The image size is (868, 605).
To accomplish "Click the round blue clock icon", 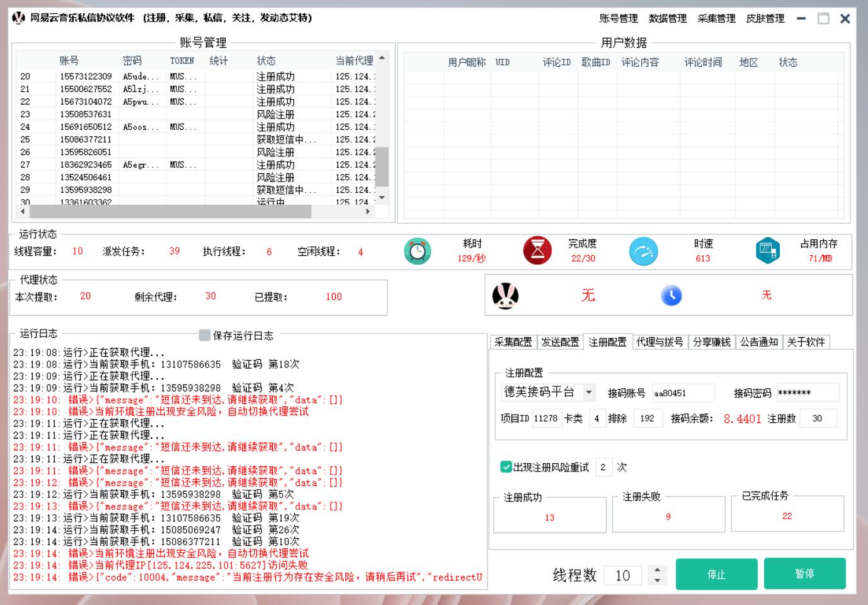I will [x=671, y=296].
